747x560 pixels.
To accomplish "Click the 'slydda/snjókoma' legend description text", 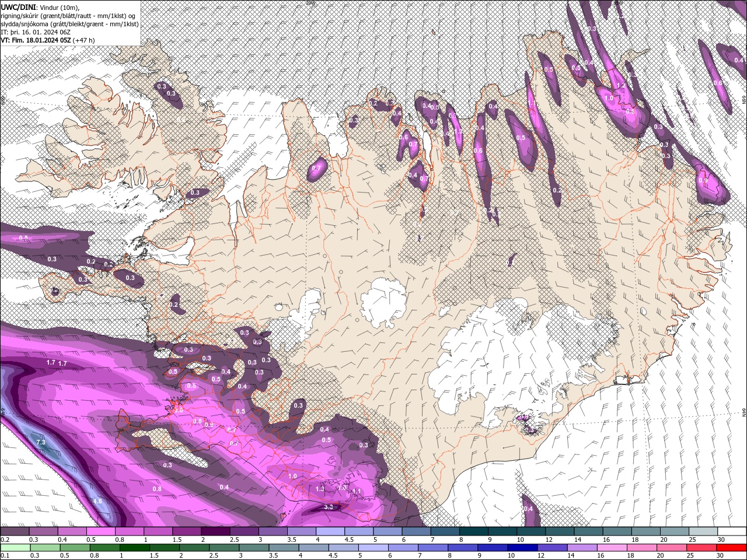I will [x=24, y=24].
